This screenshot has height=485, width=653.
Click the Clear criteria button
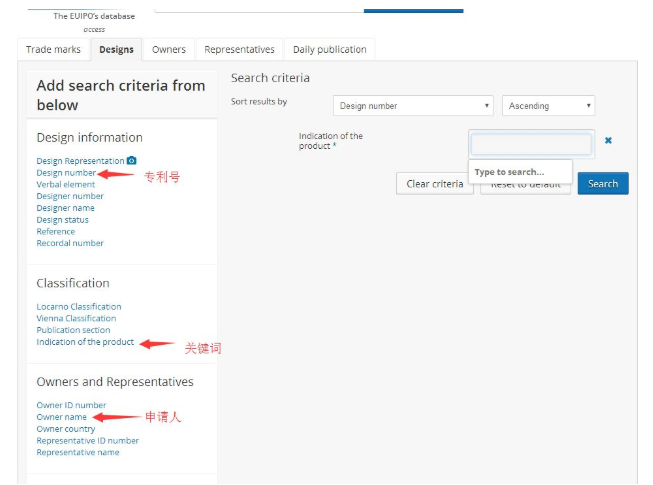pyautogui.click(x=435, y=184)
